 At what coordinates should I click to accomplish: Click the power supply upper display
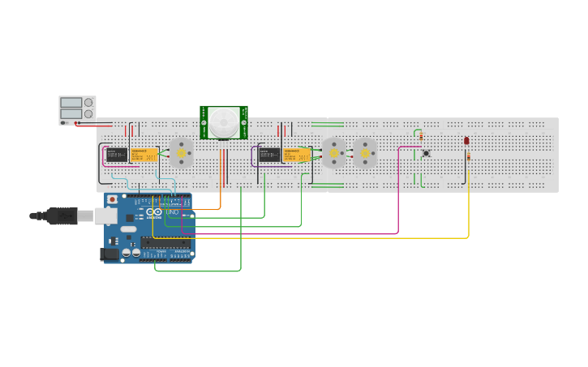[71, 102]
